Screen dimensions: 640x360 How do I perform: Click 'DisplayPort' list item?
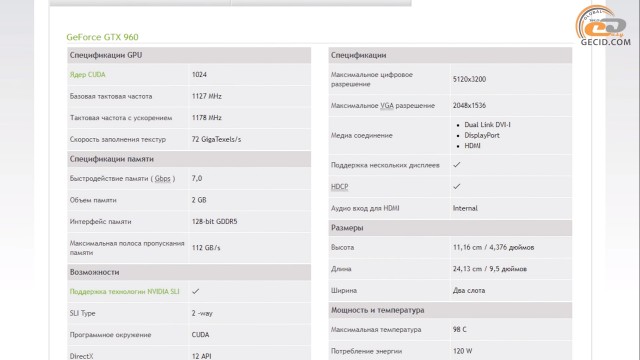point(482,135)
